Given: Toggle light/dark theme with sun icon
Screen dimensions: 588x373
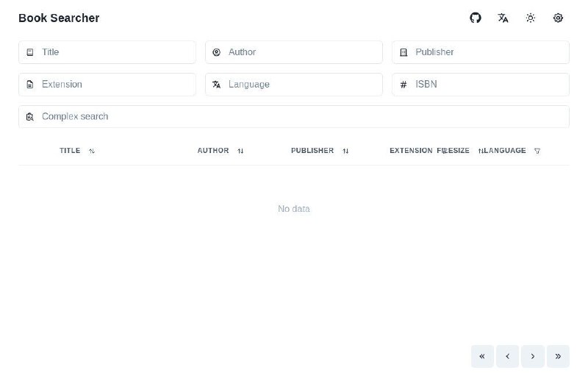Looking at the screenshot, I should click(531, 18).
